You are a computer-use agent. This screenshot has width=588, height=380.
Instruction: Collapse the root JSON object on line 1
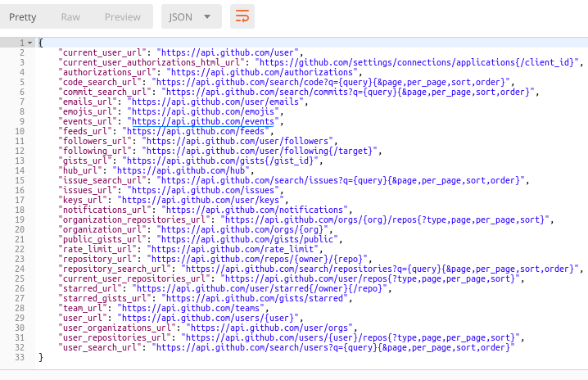(x=30, y=43)
